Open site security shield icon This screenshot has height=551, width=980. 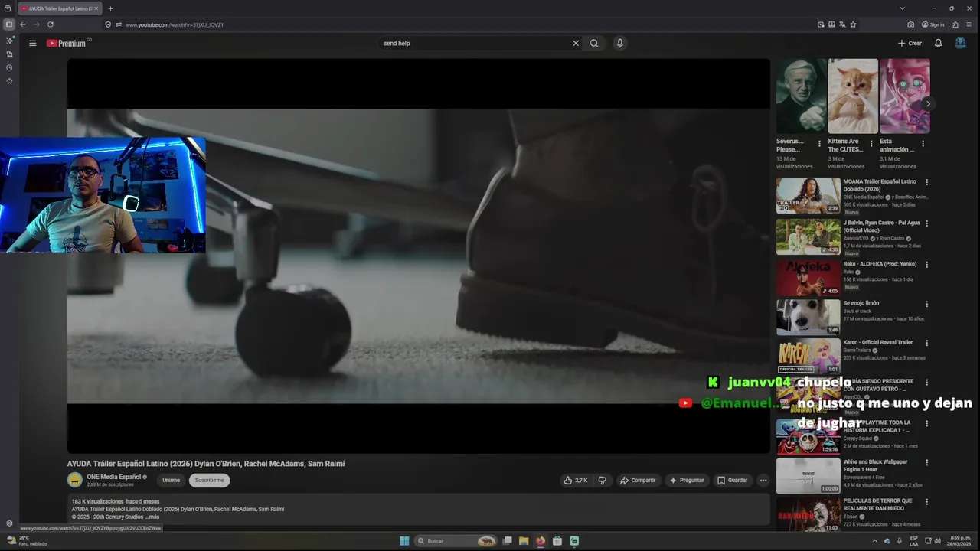coord(108,24)
